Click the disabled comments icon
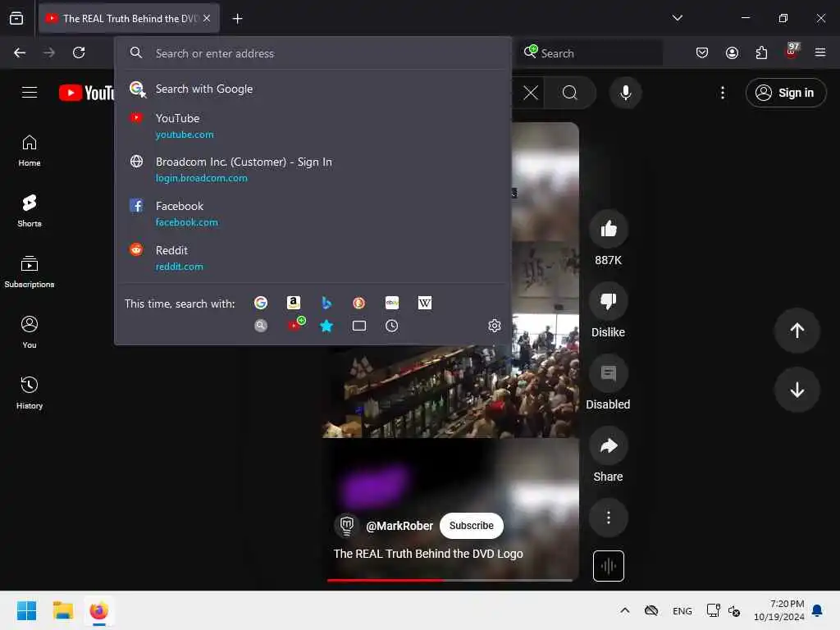Screen dimensions: 840x630 pos(609,373)
